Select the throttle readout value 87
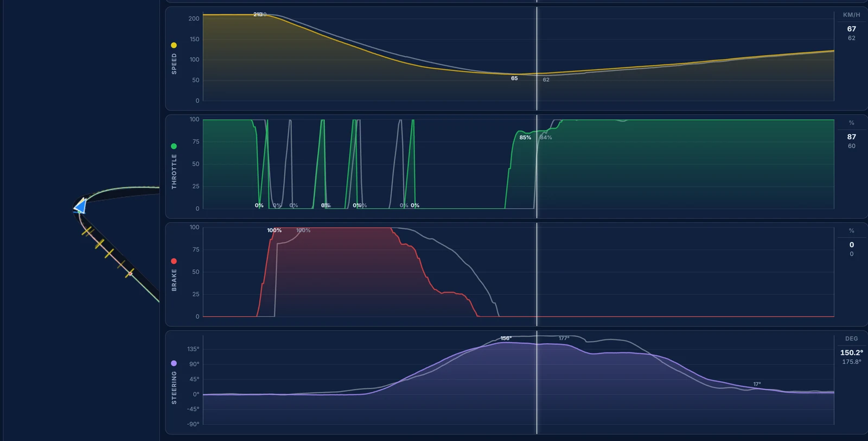This screenshot has width=868, height=441. tap(851, 137)
